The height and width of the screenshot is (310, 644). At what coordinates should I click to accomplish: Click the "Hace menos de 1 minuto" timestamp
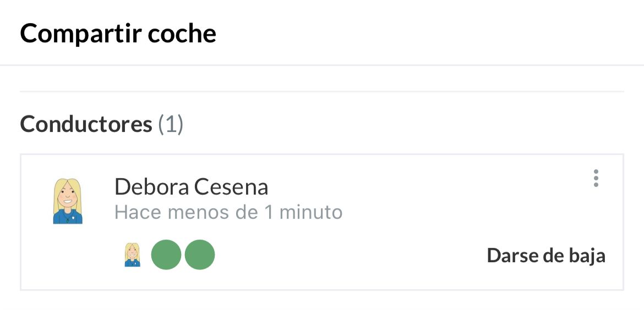point(228,212)
